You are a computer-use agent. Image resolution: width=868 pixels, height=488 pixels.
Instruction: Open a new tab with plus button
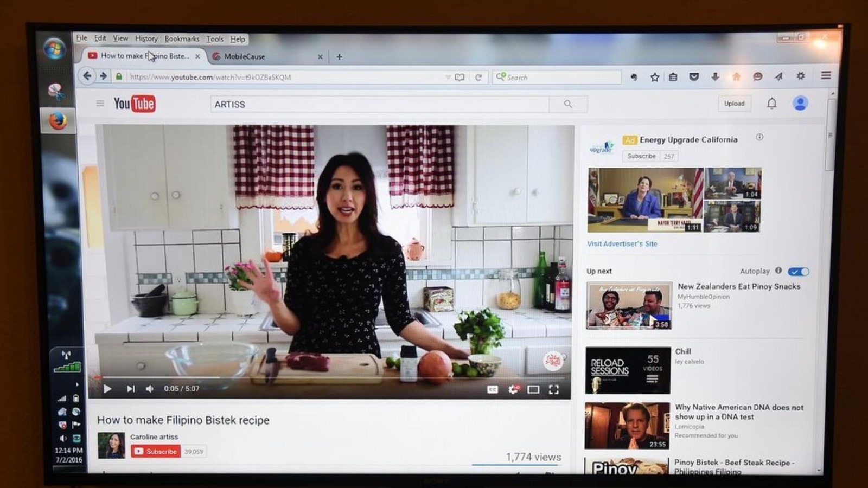tap(340, 56)
